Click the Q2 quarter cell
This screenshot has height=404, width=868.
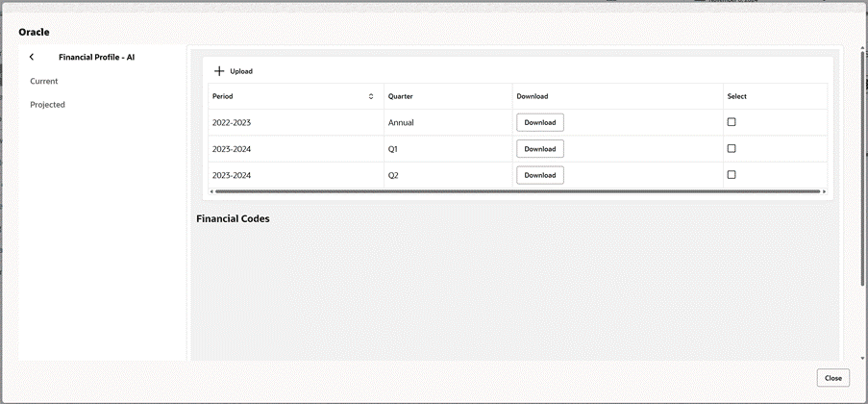[448, 175]
